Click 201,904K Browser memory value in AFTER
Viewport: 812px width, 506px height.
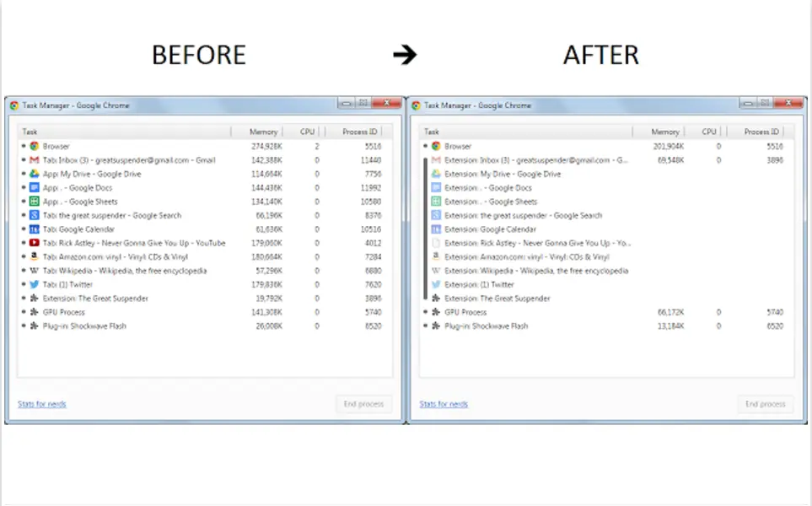pyautogui.click(x=669, y=146)
